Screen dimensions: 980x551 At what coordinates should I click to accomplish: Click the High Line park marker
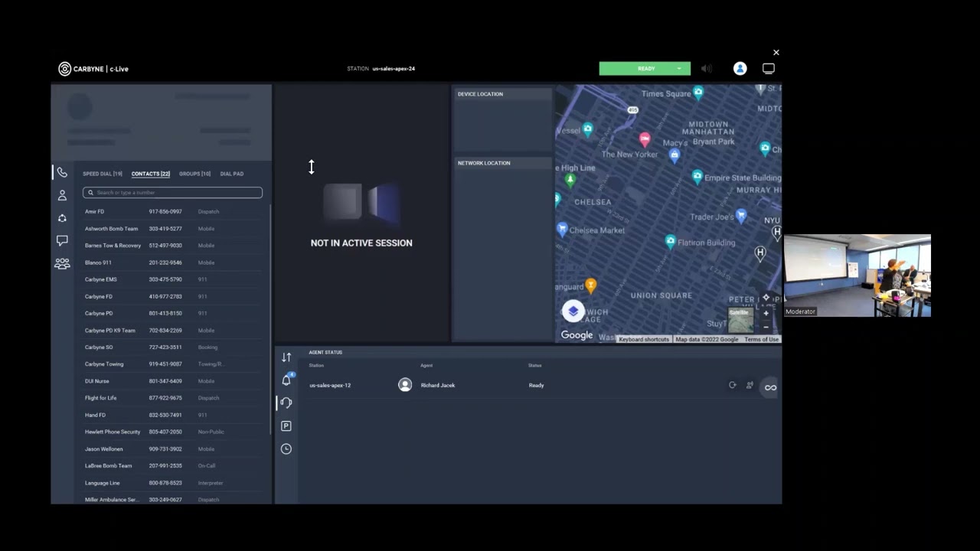570,180
